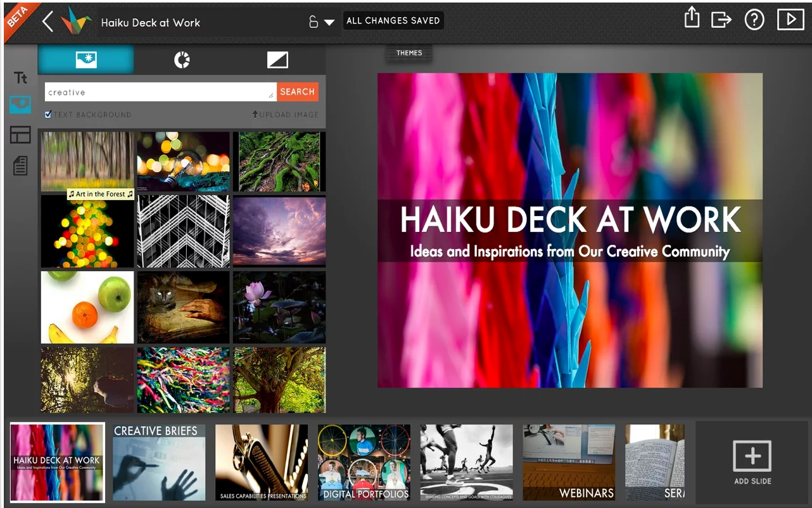Select the CREATIVE BRIEFS slide thumbnail
Viewport: 812px width, 508px height.
click(158, 462)
